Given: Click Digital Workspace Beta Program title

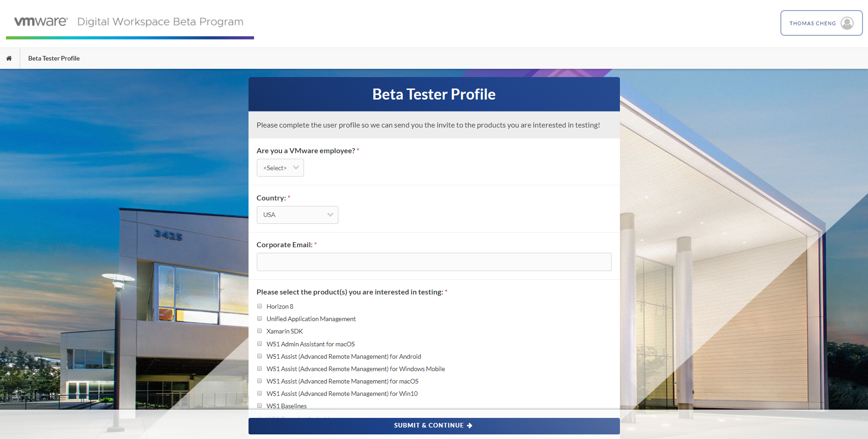Looking at the screenshot, I should click(160, 22).
